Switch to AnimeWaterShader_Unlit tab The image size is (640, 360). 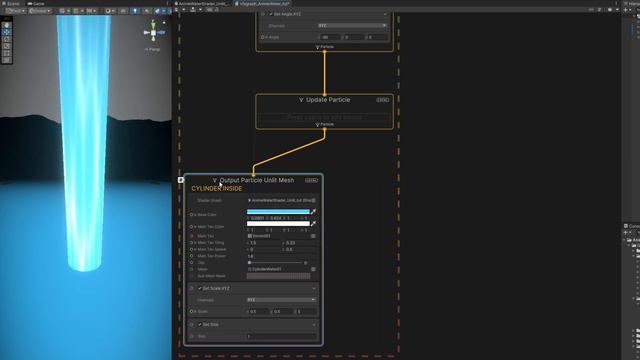point(202,3)
